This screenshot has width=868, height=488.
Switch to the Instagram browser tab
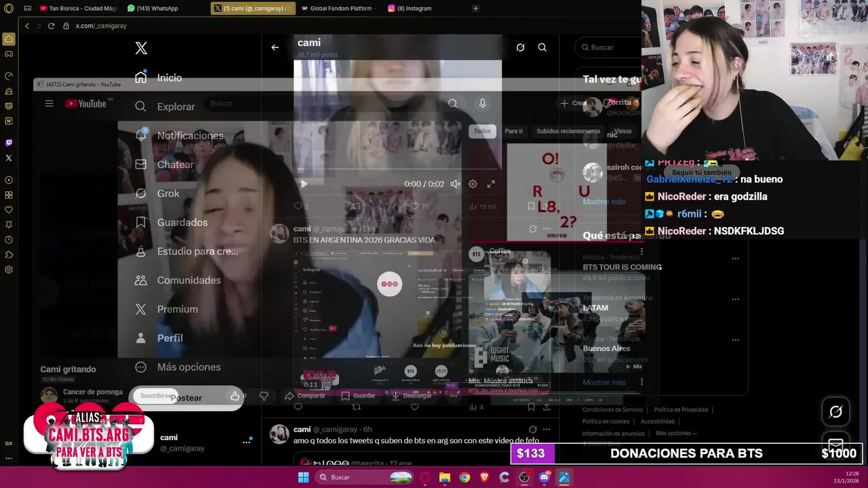click(x=410, y=8)
